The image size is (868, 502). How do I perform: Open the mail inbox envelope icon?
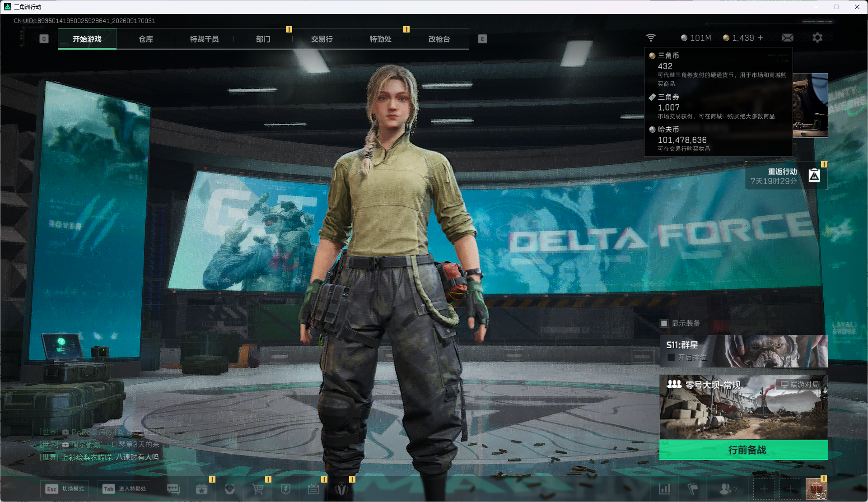pos(788,37)
